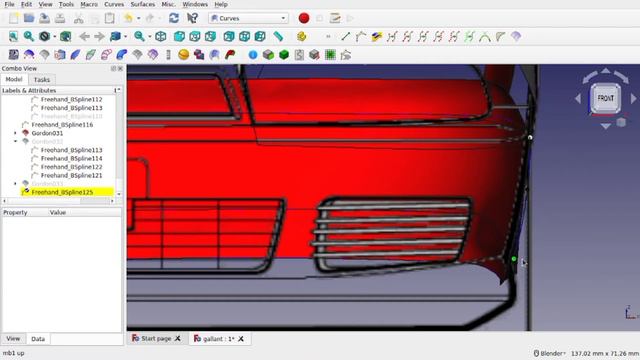Select the Line curve tool
The height and width of the screenshot is (360, 640).
click(x=345, y=37)
